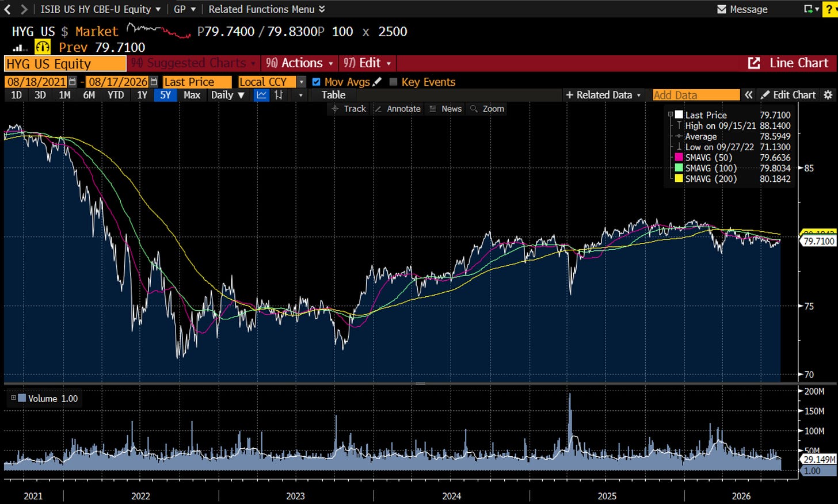Select the 3D time range
This screenshot has width=838, height=504.
40,95
